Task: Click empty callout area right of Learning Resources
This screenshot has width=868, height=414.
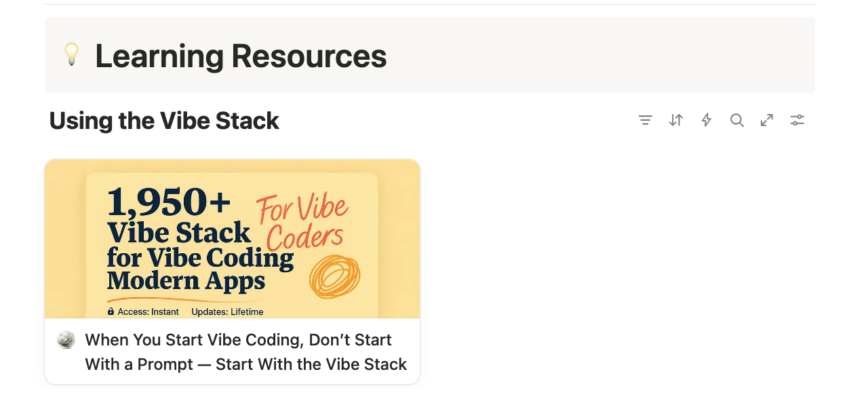Action: tap(597, 56)
